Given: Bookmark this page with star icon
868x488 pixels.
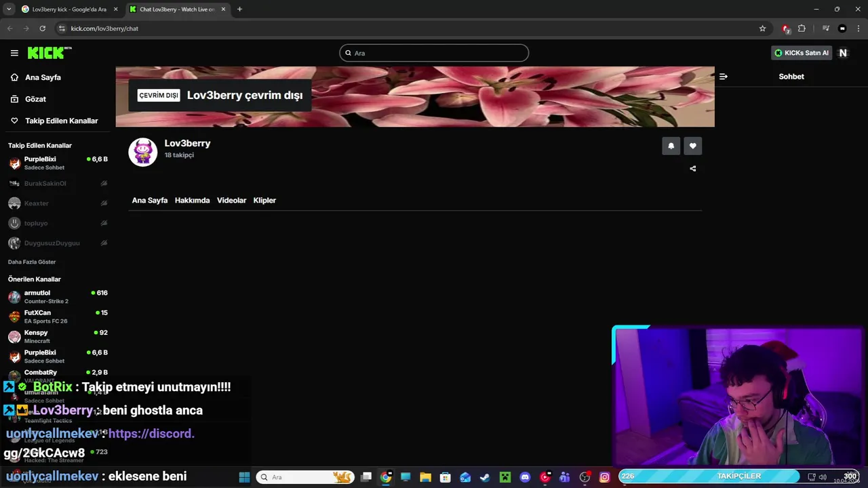Looking at the screenshot, I should click(x=762, y=28).
